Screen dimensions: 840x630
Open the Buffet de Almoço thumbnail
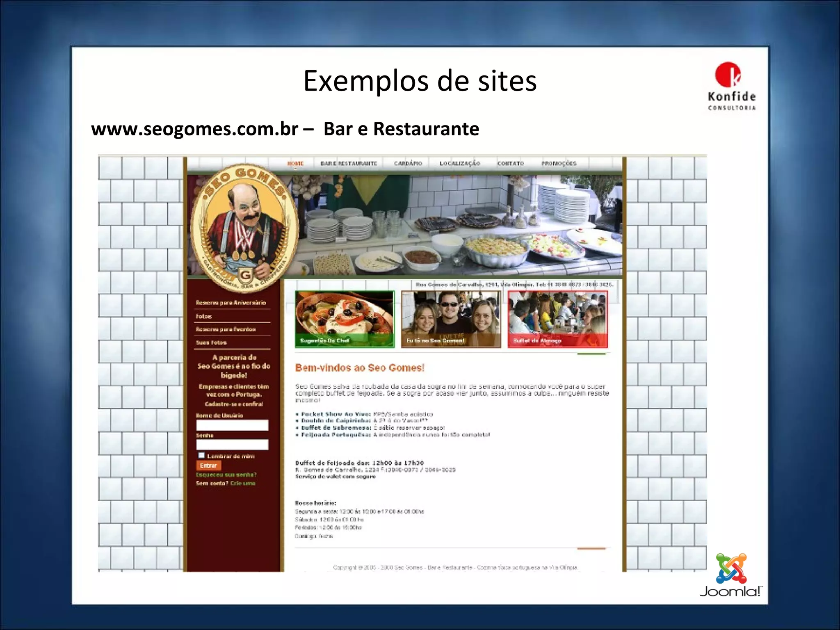click(558, 319)
